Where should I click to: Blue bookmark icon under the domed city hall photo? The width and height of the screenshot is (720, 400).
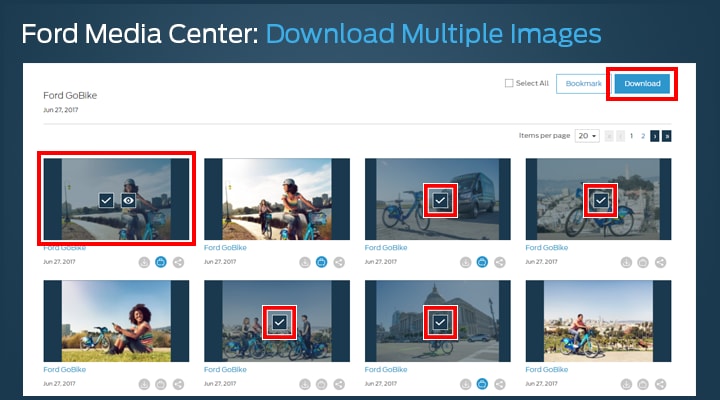(x=482, y=384)
